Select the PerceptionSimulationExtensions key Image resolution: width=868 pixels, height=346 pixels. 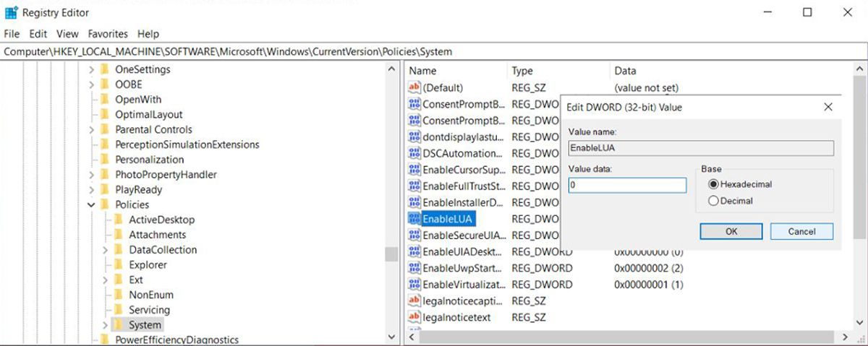click(187, 144)
